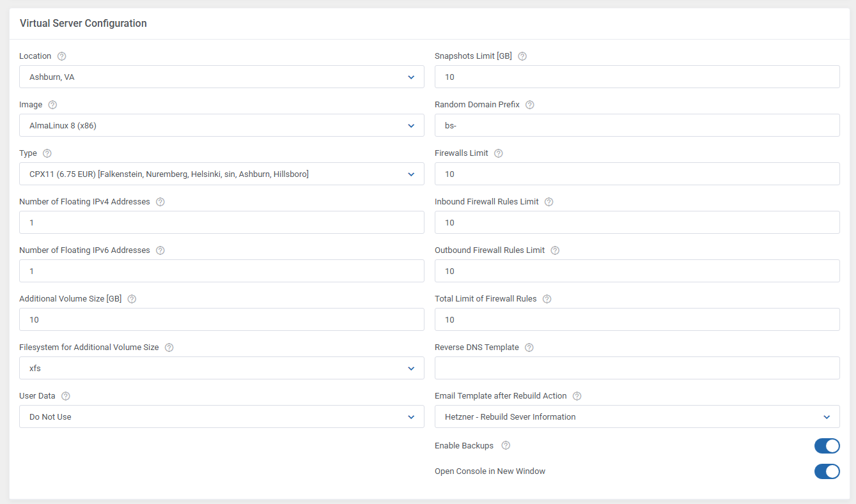The width and height of the screenshot is (856, 504).
Task: Click the help icon beside Type
Action: point(47,153)
